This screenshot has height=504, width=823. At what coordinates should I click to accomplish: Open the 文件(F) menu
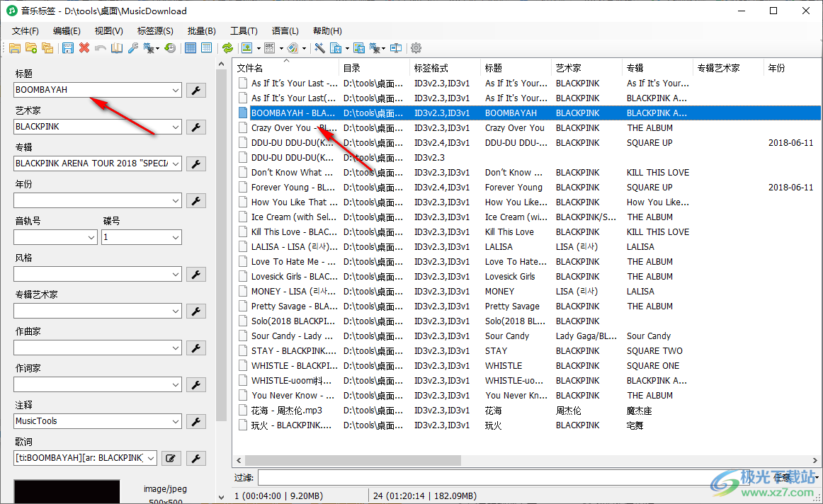pyautogui.click(x=25, y=31)
